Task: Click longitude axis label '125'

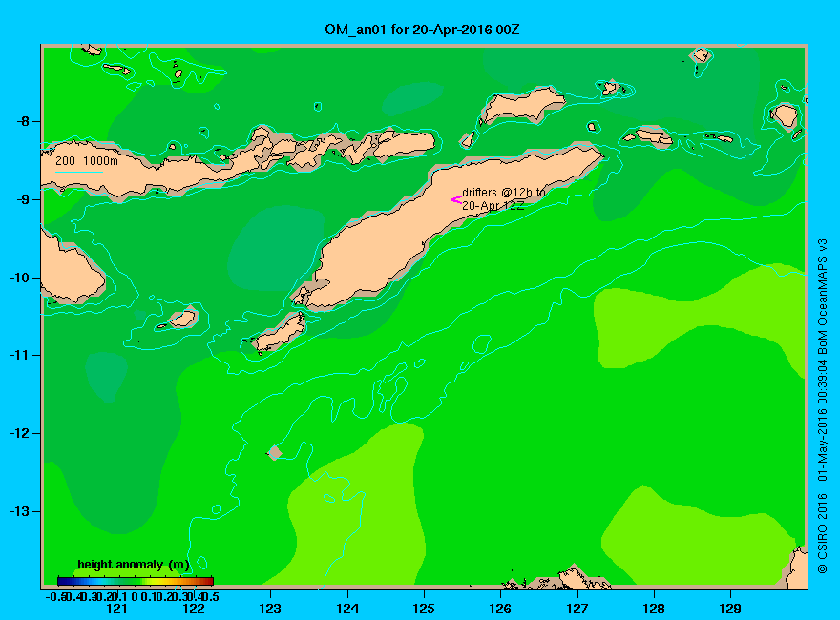Action: tap(424, 609)
